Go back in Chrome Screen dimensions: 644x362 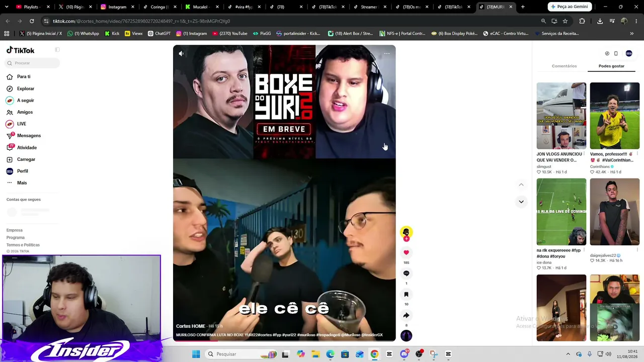pos(8,21)
